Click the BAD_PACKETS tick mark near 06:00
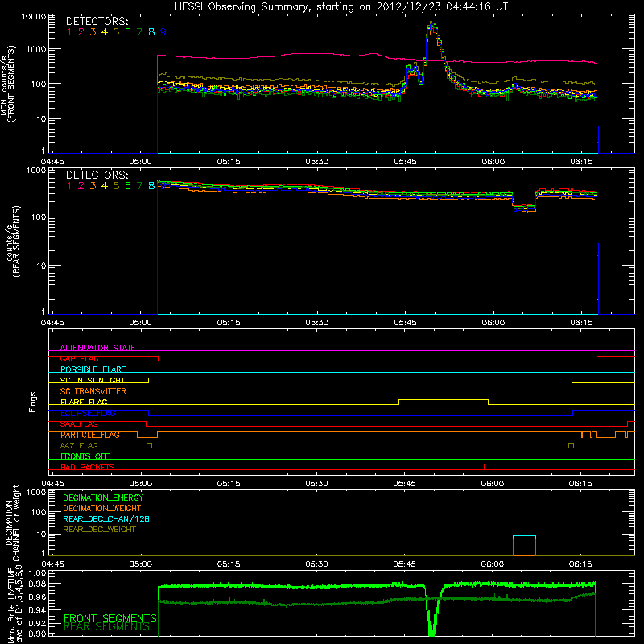 485,467
